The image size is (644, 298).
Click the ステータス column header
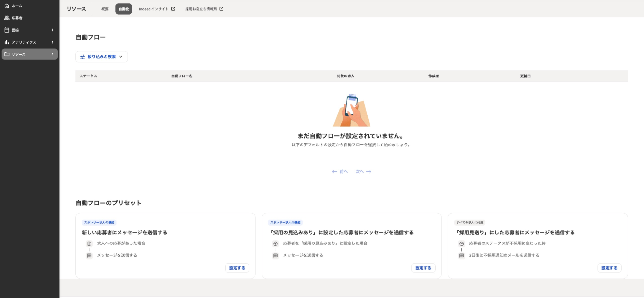[88, 76]
